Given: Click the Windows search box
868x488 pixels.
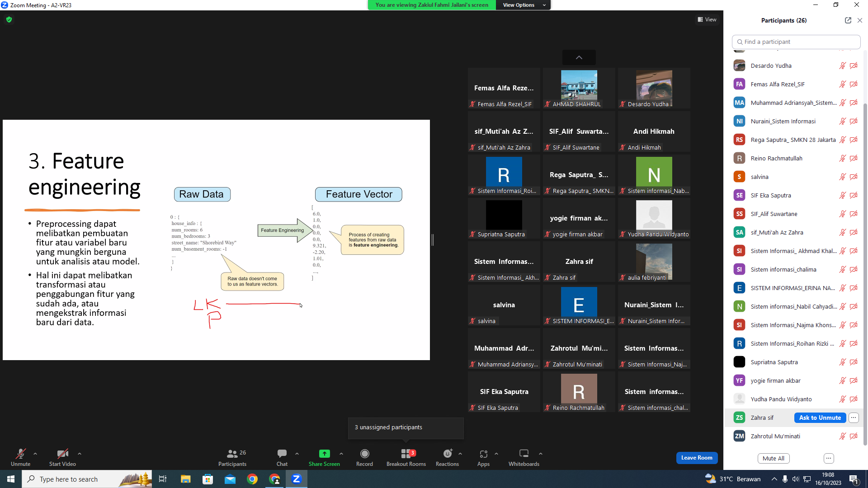Looking at the screenshot, I should (87, 479).
